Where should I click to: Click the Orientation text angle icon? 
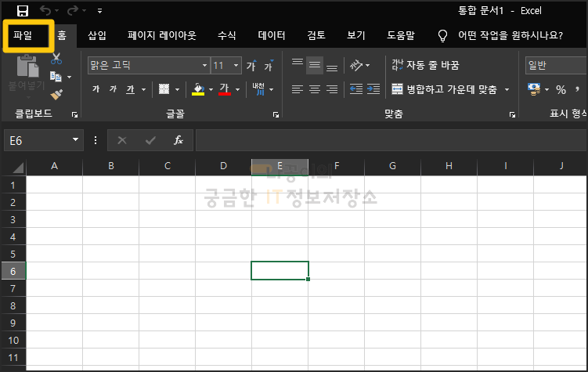(356, 65)
